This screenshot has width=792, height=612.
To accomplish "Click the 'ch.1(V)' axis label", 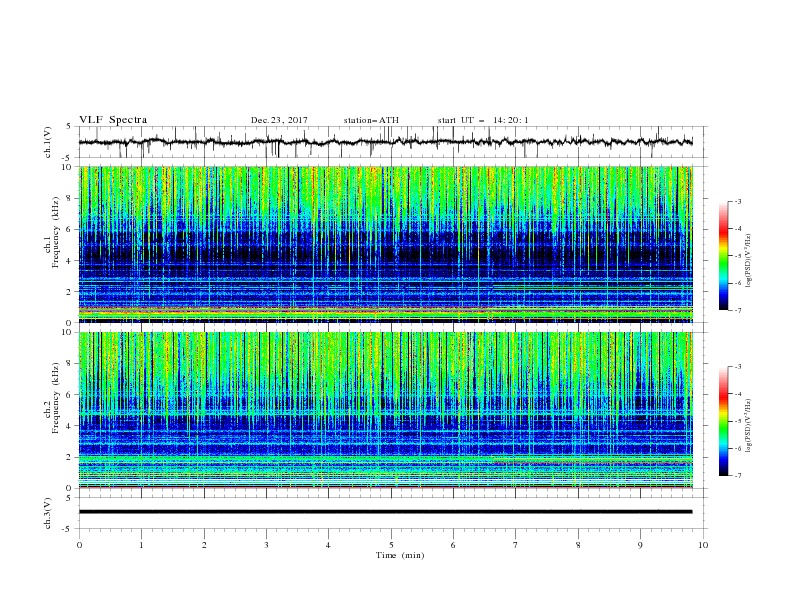I will (x=48, y=142).
